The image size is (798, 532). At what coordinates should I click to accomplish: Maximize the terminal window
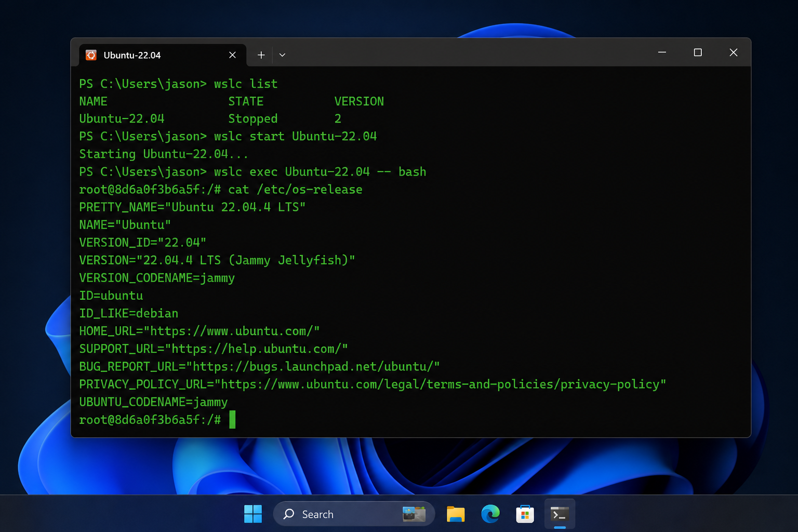coord(698,52)
